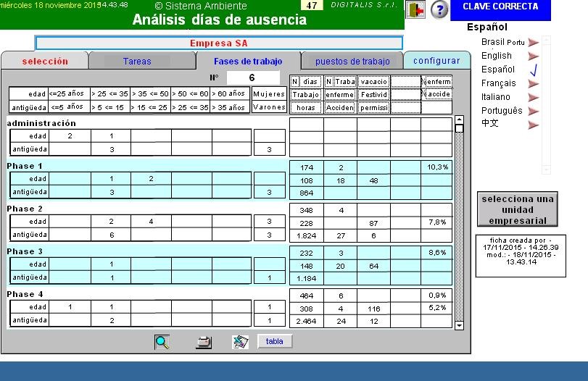
Task: Click the N días column header
Action: pyautogui.click(x=306, y=81)
